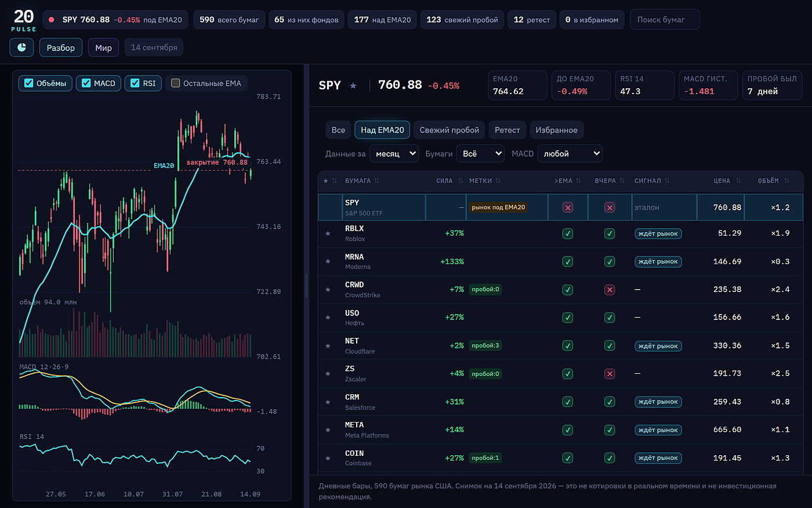The height and width of the screenshot is (508, 812).
Task: Star the NET Cloudflare row
Action: pos(328,346)
